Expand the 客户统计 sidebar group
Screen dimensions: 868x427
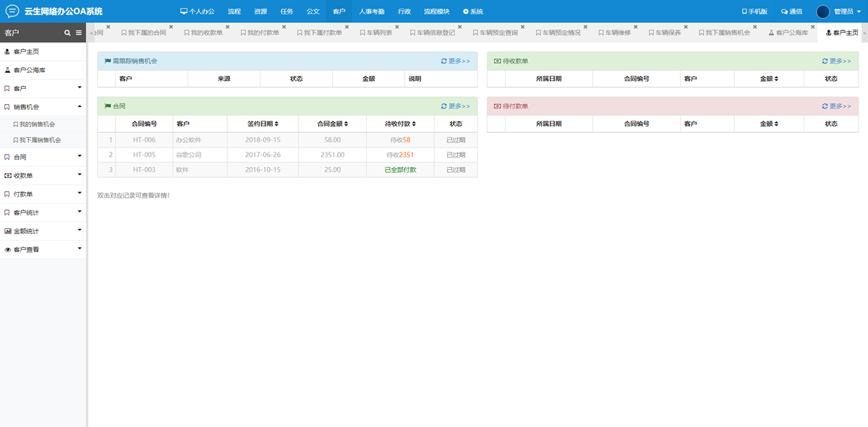(43, 212)
